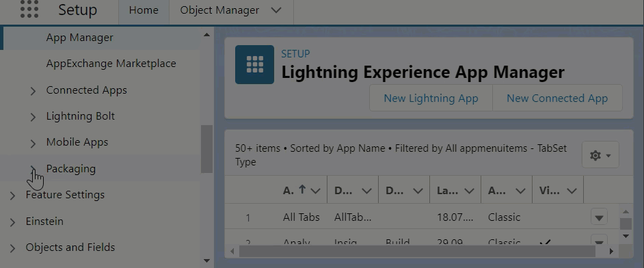Viewport: 644px width, 268px height.
Task: Expand the Lightning Bolt section
Action: click(33, 117)
